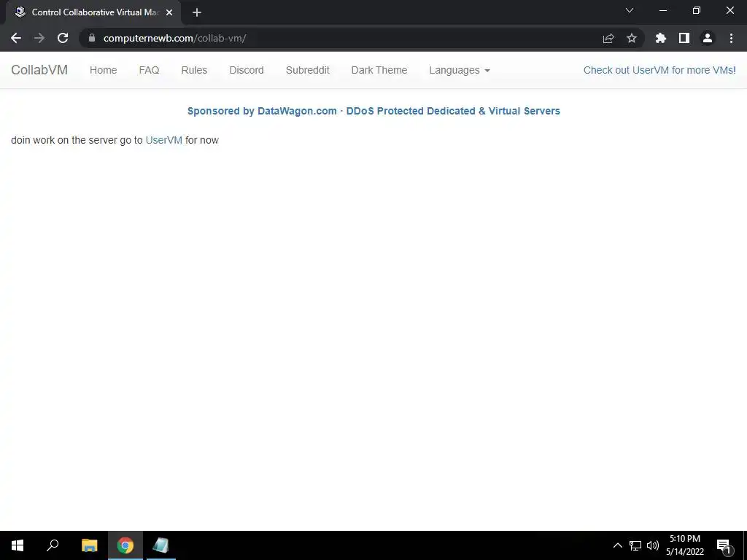Open the notification action center icon

[x=724, y=546]
